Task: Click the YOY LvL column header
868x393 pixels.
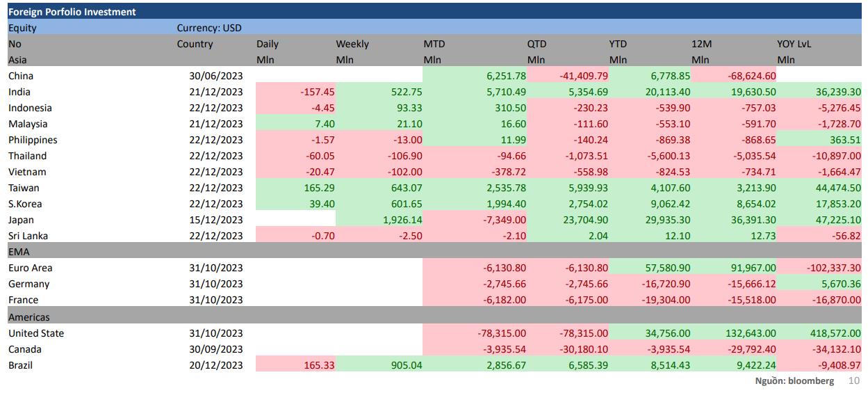Action: tap(794, 44)
